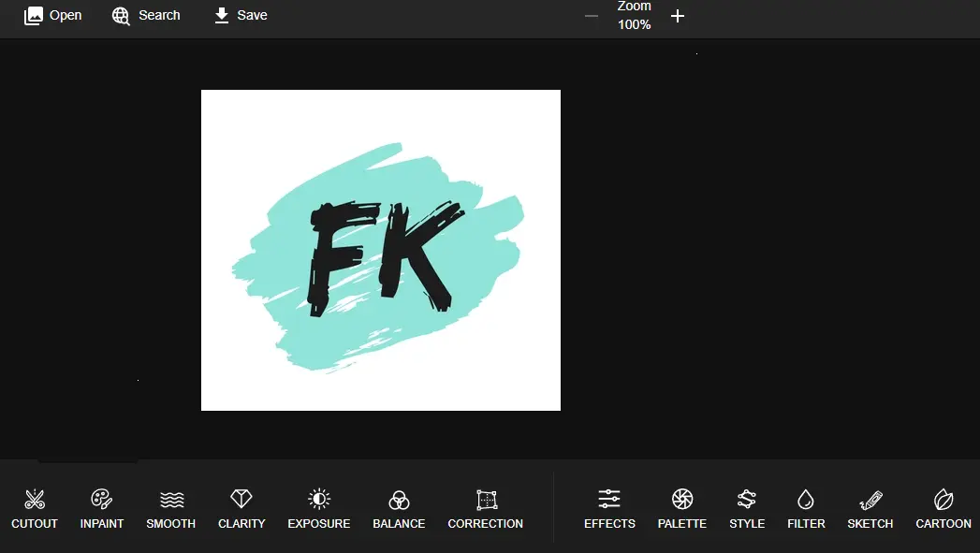Open the Correction transform tool

486,509
